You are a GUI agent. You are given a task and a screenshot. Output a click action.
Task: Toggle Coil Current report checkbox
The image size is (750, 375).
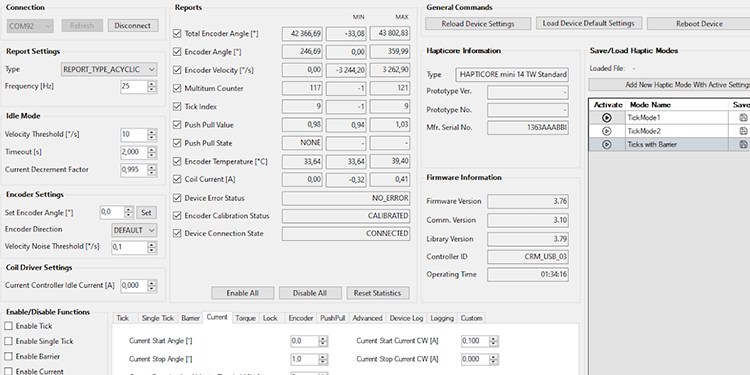click(177, 179)
